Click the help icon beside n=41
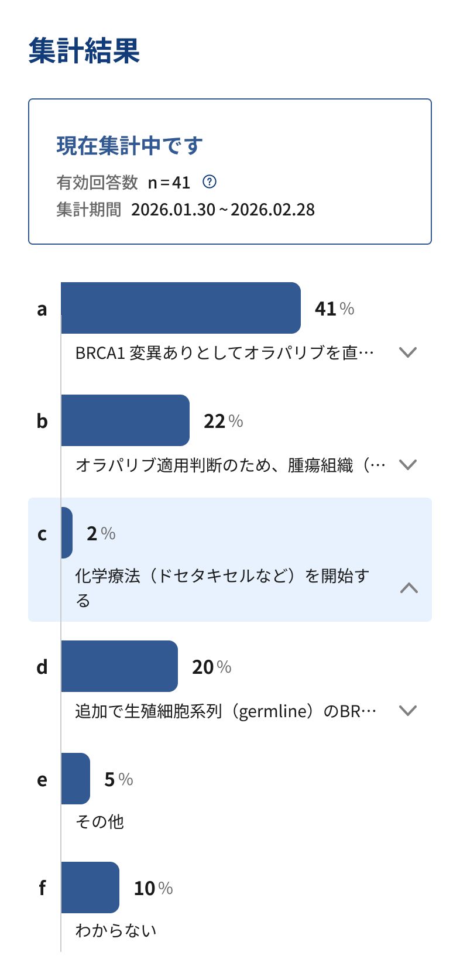The height and width of the screenshot is (980, 460). (x=209, y=182)
